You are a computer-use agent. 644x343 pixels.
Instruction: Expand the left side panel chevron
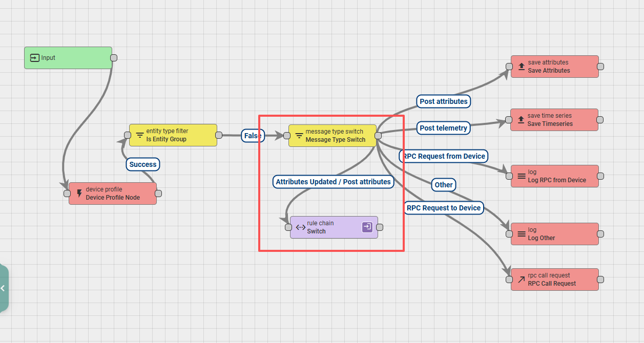(x=3, y=288)
